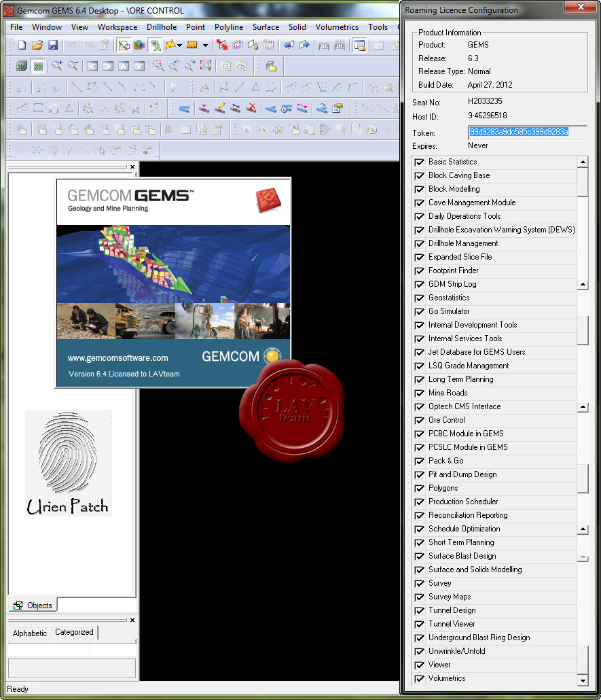Toggle the Block Modelling checkbox
The height and width of the screenshot is (700, 601).
[419, 190]
